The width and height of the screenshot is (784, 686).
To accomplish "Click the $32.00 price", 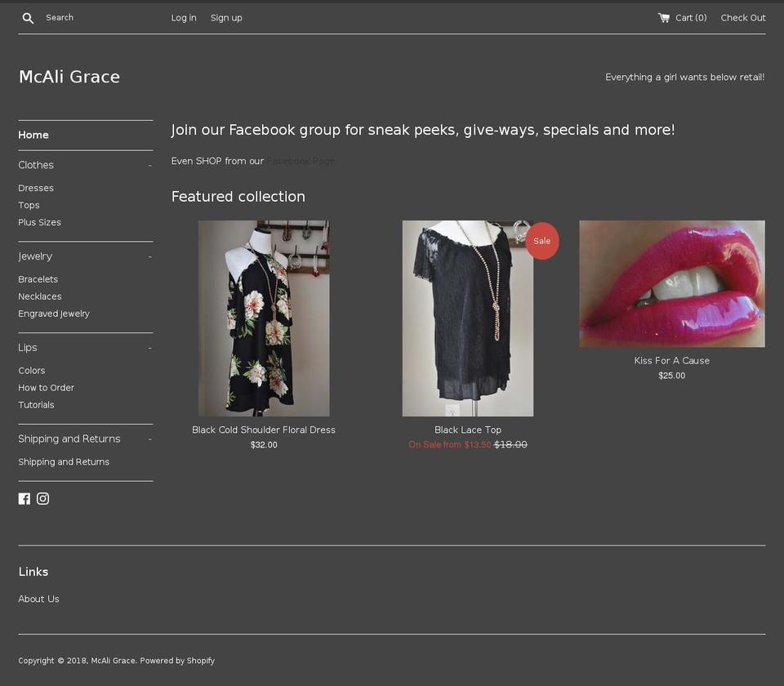I will pos(264,445).
